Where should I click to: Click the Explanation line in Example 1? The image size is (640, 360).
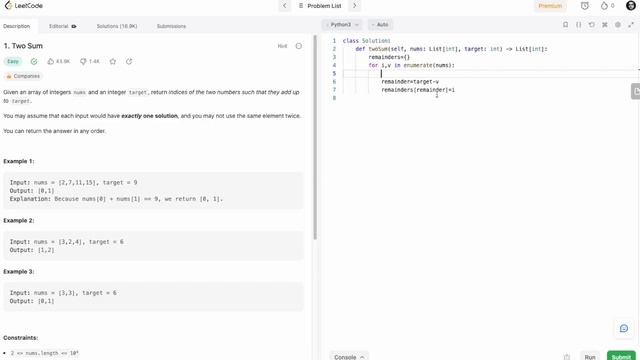pyautogui.click(x=116, y=199)
